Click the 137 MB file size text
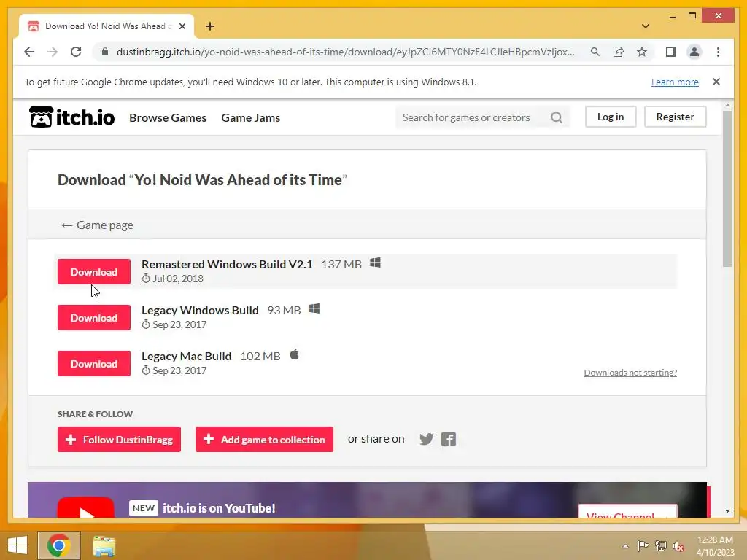 341,264
